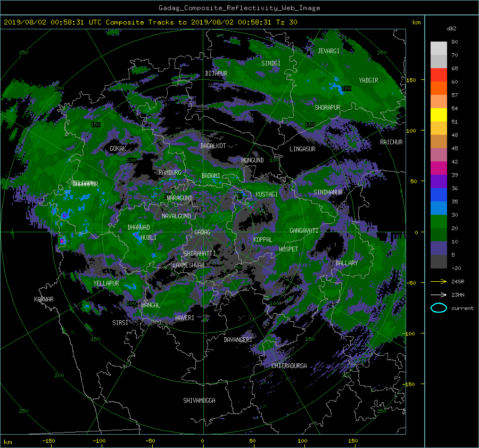Select the KOPPAL city label
Viewport: 479px width, 448px height.
[x=263, y=239]
